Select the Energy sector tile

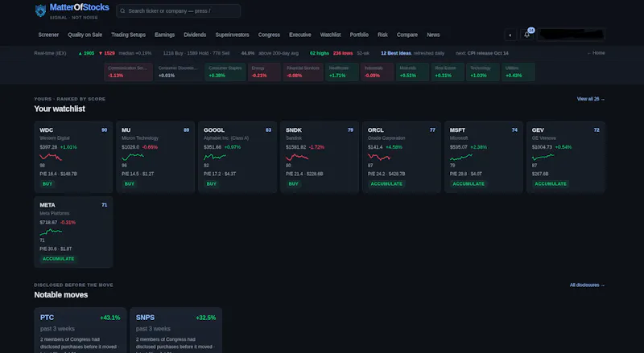coord(264,72)
